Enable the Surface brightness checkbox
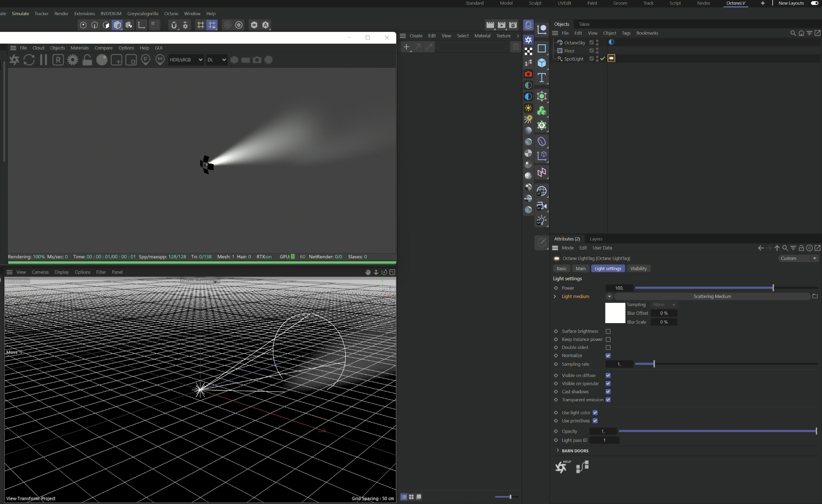Viewport: 822px width, 504px height. 608,331
